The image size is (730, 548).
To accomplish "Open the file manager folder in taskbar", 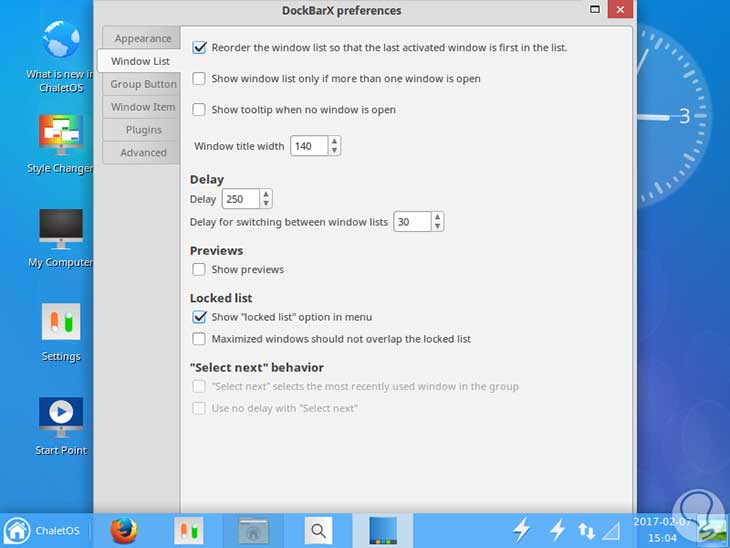I will coord(253,531).
